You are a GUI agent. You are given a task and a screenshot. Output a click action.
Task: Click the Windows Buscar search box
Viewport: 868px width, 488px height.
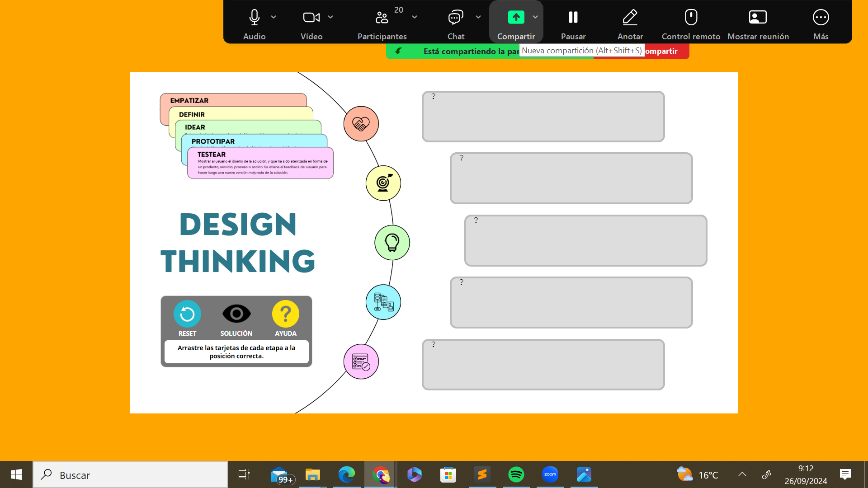(x=131, y=475)
